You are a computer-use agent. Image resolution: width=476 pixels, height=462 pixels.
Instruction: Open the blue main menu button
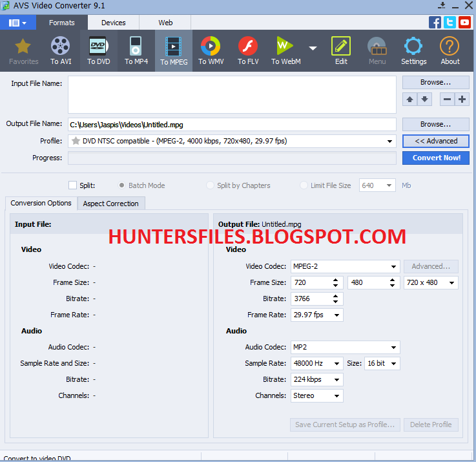18,23
